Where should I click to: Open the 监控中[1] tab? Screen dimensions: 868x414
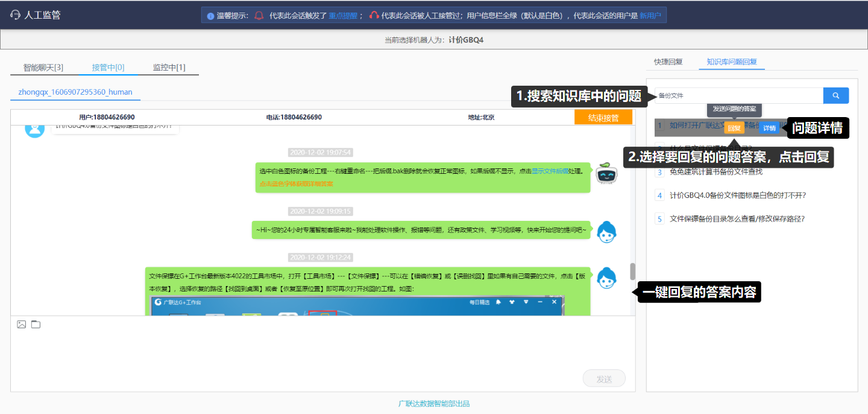(169, 68)
